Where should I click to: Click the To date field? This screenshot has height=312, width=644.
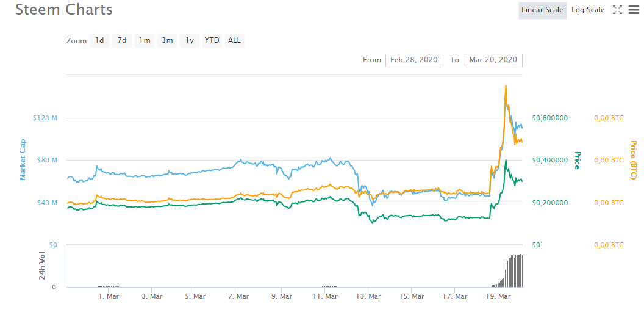(493, 60)
